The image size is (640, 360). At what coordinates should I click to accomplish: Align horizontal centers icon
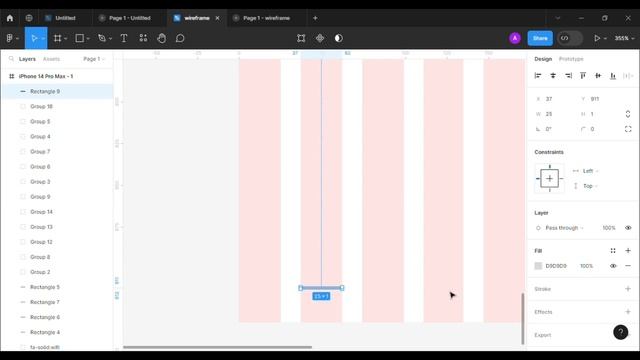click(x=553, y=76)
